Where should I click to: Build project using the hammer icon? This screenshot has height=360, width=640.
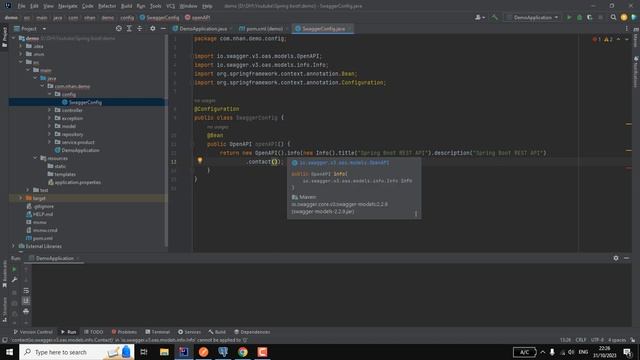(495, 18)
